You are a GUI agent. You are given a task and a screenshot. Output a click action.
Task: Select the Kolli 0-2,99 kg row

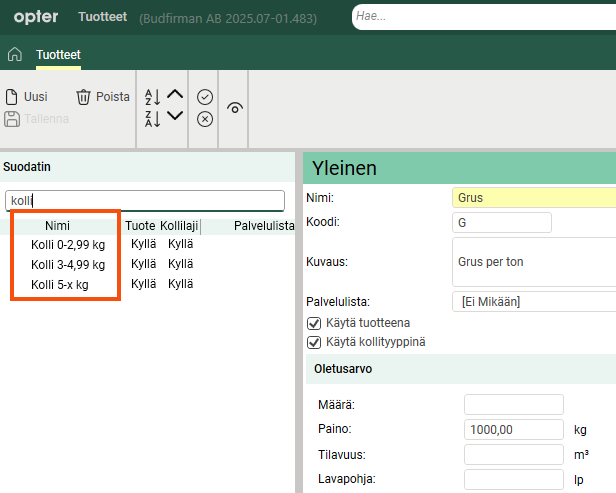click(67, 244)
